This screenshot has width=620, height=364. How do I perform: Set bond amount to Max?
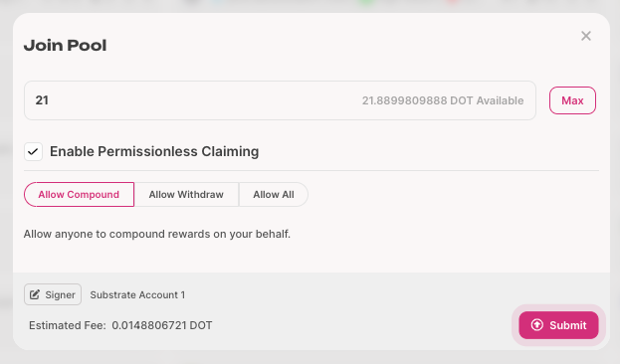[572, 100]
